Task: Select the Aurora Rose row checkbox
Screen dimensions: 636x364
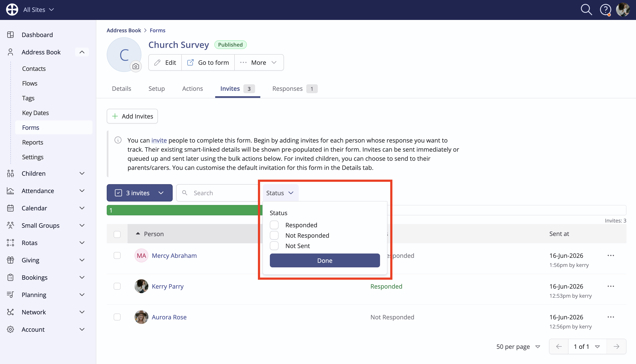Action: [x=117, y=317]
